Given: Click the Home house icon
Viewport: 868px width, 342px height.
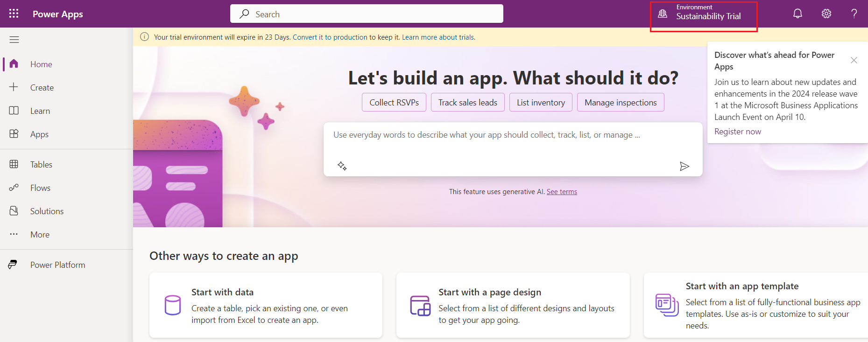Looking at the screenshot, I should point(14,64).
